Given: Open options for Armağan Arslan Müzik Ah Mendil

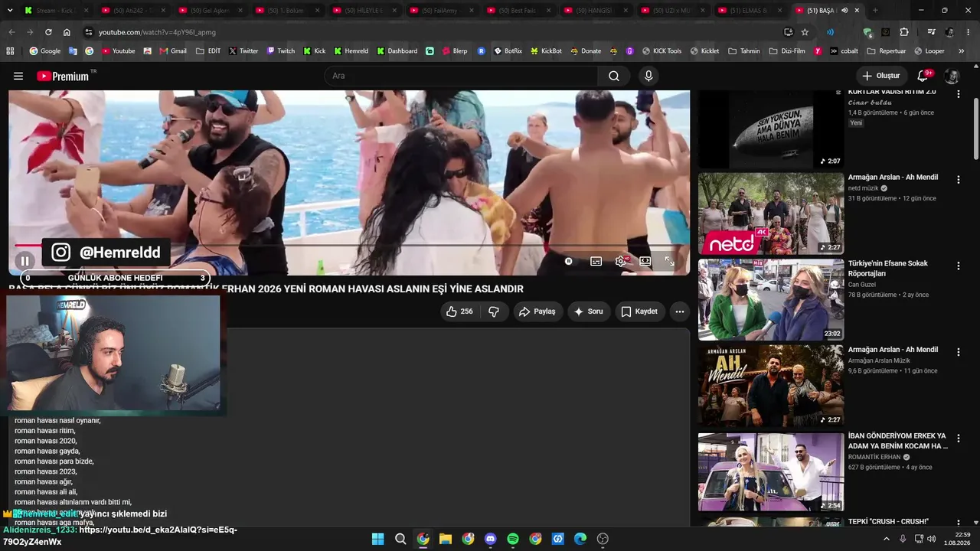Looking at the screenshot, I should pos(958,352).
